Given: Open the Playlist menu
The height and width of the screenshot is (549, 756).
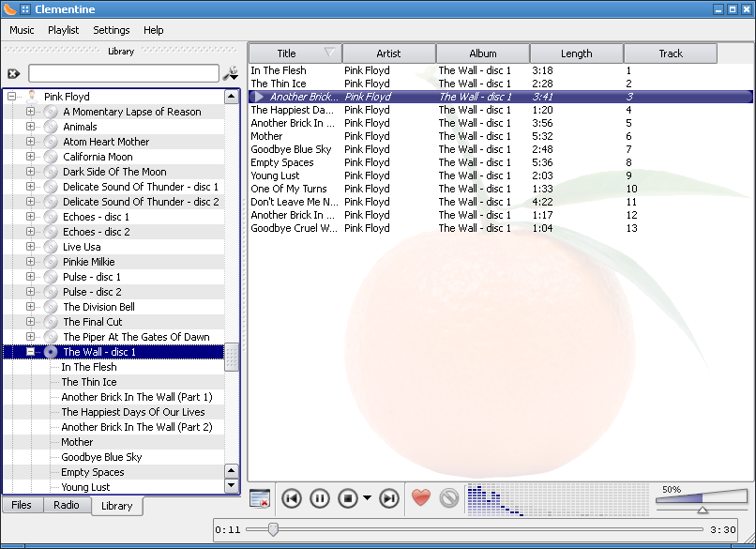Looking at the screenshot, I should click(63, 30).
